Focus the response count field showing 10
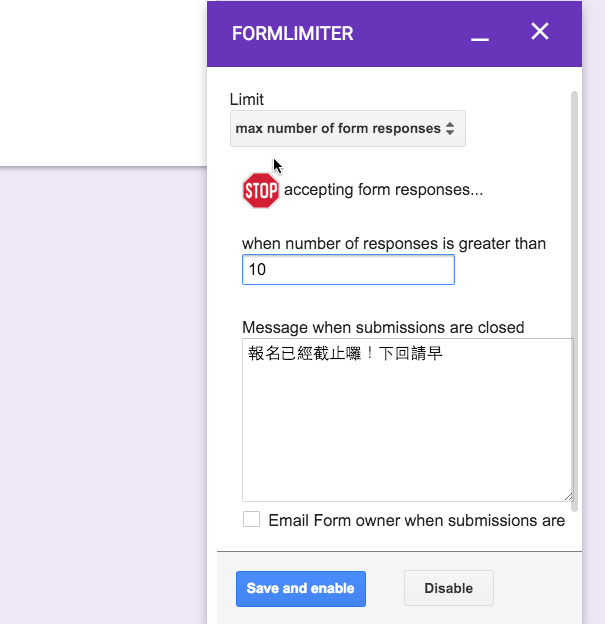Screen dimensions: 605x624 (348, 269)
